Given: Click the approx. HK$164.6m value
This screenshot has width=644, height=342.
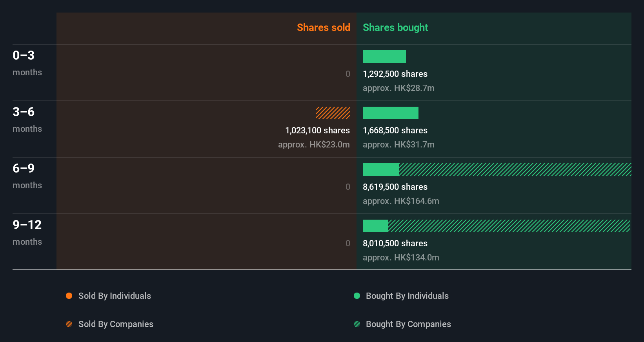Looking at the screenshot, I should 401,201.
